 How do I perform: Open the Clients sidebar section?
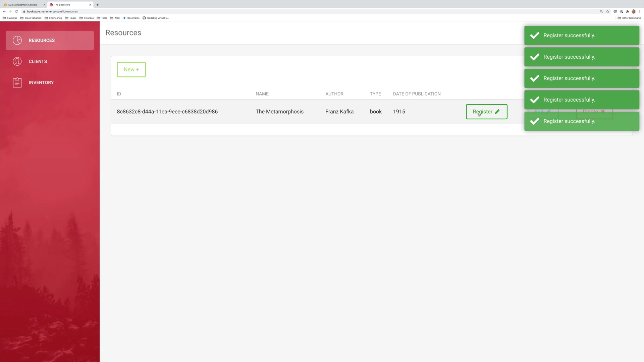pyautogui.click(x=38, y=61)
